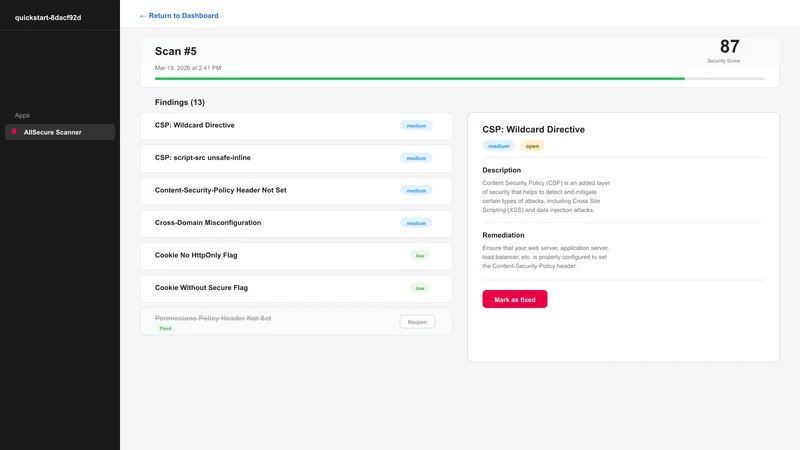The width and height of the screenshot is (800, 450).
Task: Click low badge on Cookie No HttpOnly row
Action: (419, 256)
